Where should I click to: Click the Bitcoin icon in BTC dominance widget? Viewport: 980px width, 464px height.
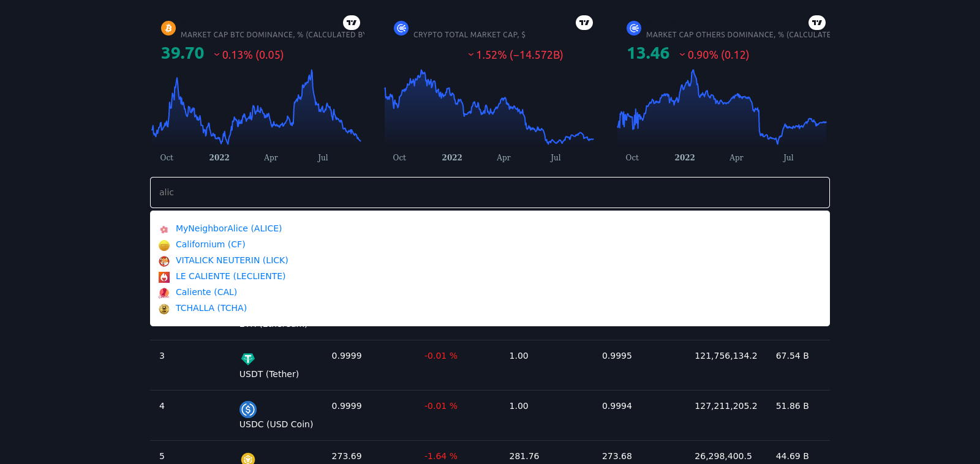point(168,28)
